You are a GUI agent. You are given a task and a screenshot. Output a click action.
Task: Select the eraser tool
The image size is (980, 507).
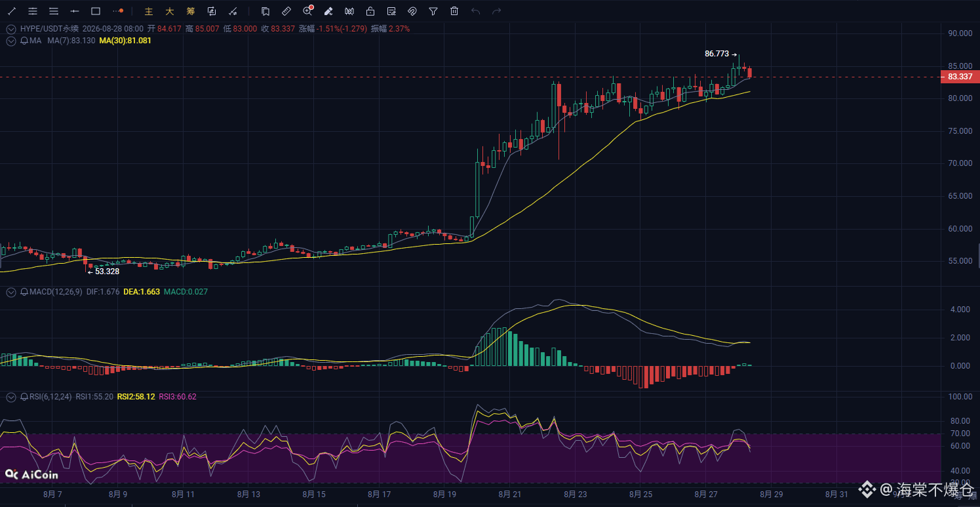point(328,11)
